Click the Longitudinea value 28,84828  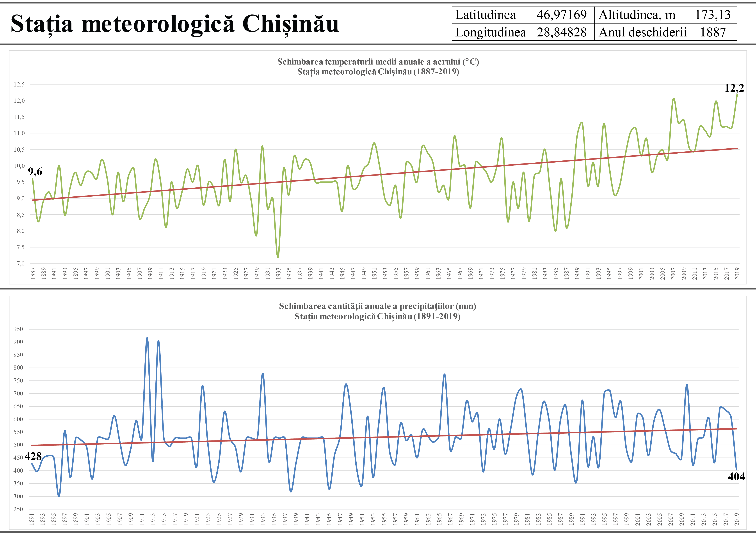click(x=562, y=32)
